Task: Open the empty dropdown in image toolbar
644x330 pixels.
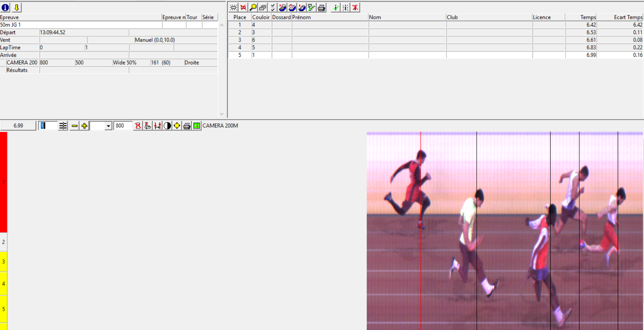Action: coord(108,126)
